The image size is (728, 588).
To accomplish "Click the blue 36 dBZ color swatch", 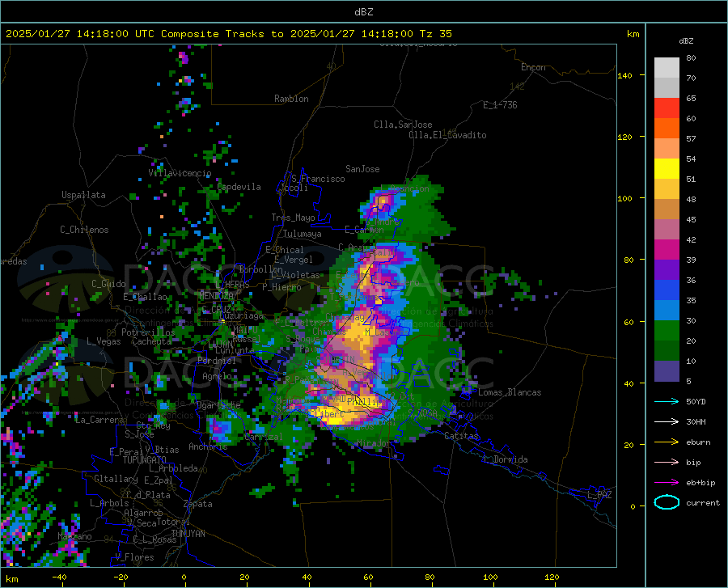I will pyautogui.click(x=667, y=290).
